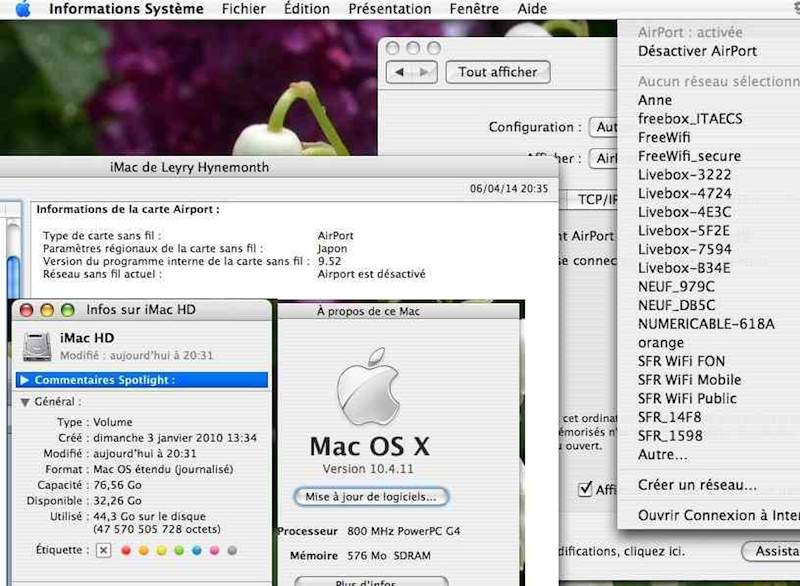
Task: Go forward with the right arrow in network preferences
Action: [x=424, y=72]
